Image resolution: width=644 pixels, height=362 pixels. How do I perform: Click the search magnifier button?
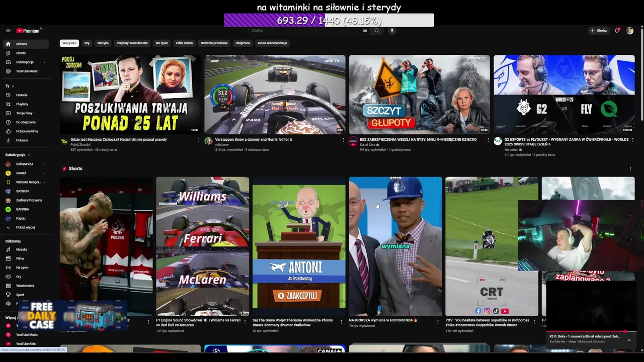(376, 31)
